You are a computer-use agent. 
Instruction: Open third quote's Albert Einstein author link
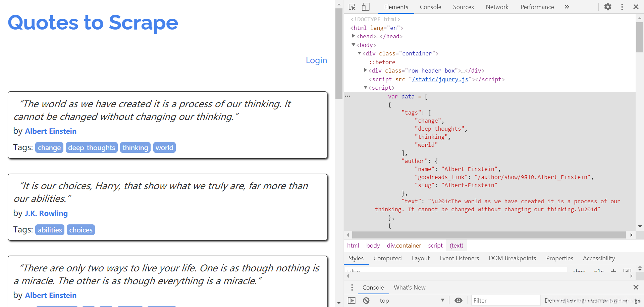click(51, 296)
